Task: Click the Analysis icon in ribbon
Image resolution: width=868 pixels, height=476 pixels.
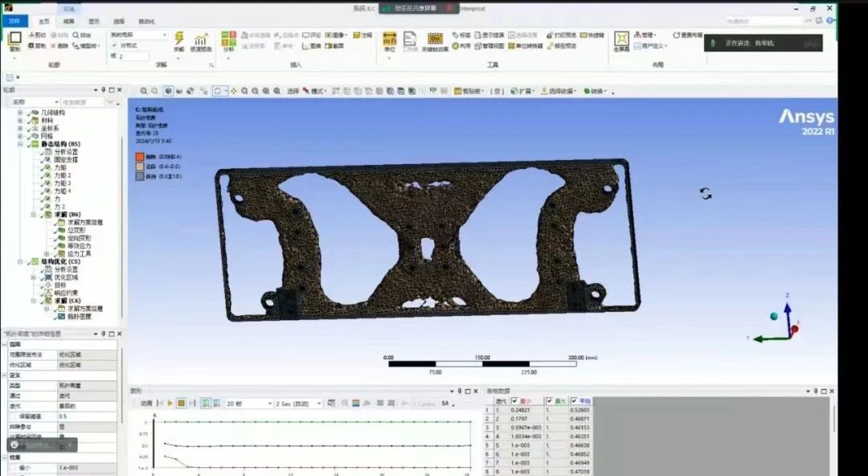Action: (x=228, y=39)
